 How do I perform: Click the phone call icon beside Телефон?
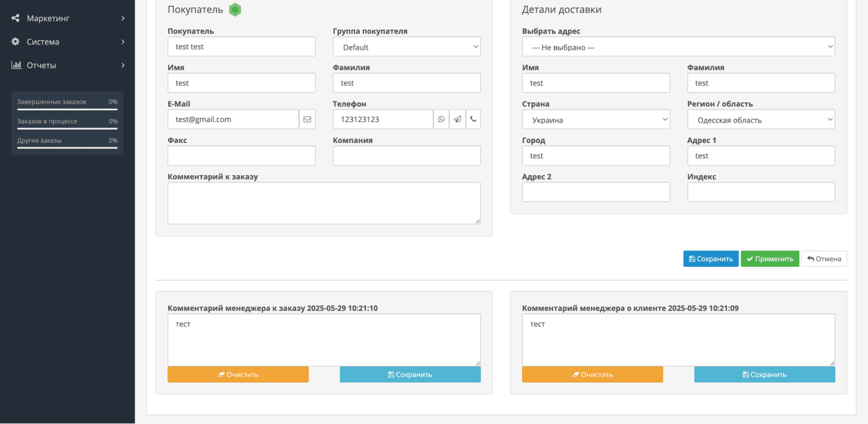tap(473, 119)
